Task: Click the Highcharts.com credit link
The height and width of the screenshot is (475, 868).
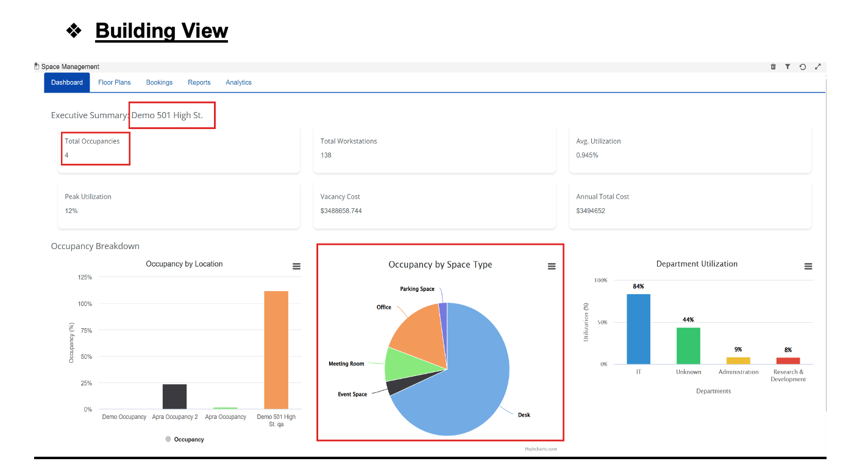Action: coord(541,449)
